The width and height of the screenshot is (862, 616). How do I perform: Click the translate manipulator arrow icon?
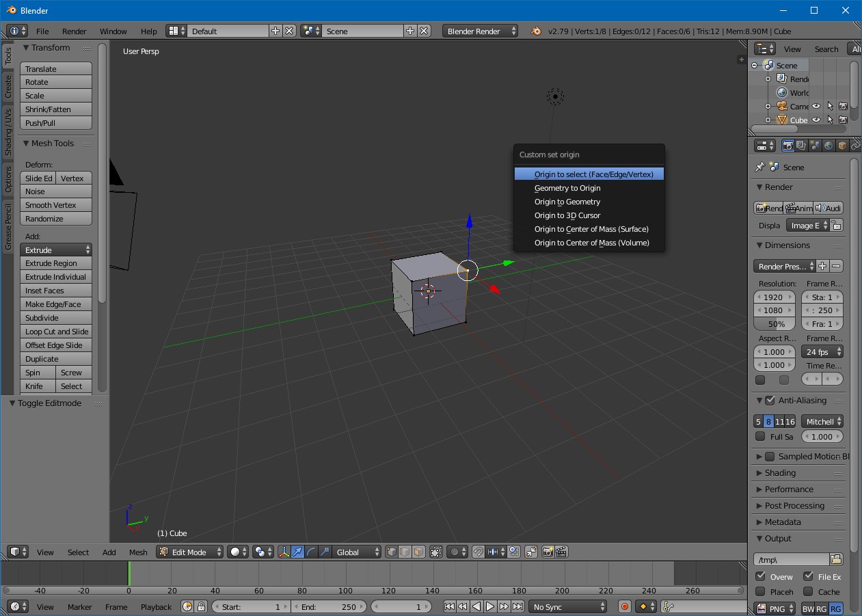297,552
